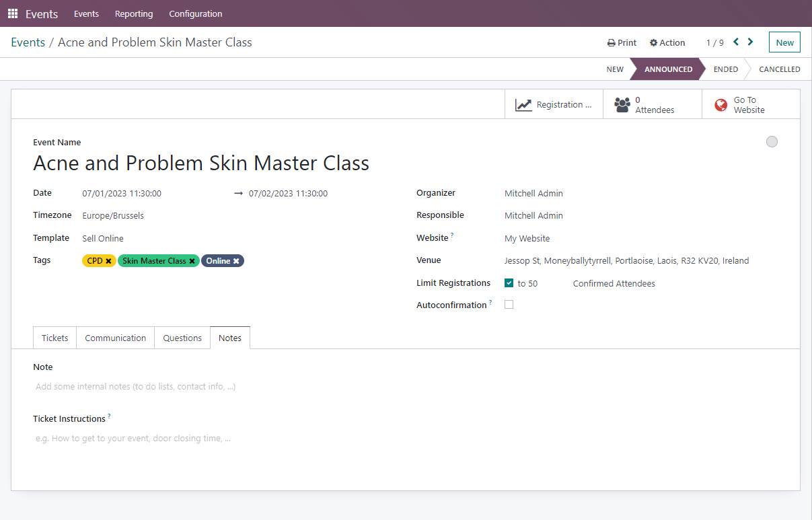Go back to Events breadcrumb link

[x=28, y=42]
